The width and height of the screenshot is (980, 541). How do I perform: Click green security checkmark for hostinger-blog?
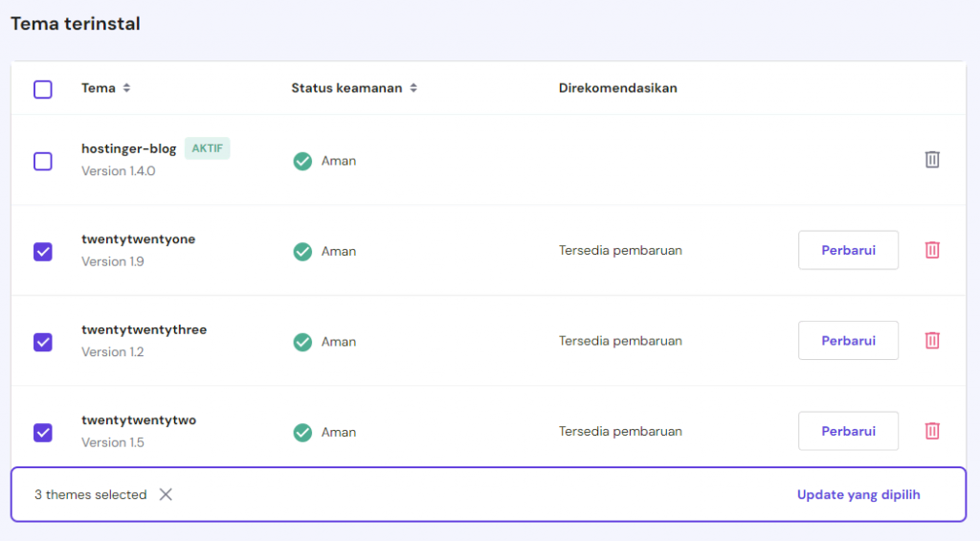coord(302,161)
